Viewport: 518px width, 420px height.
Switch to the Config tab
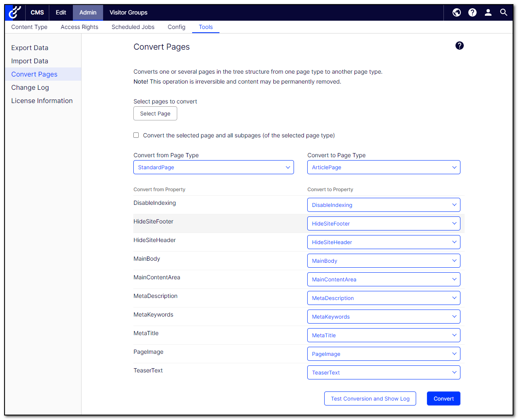point(176,27)
